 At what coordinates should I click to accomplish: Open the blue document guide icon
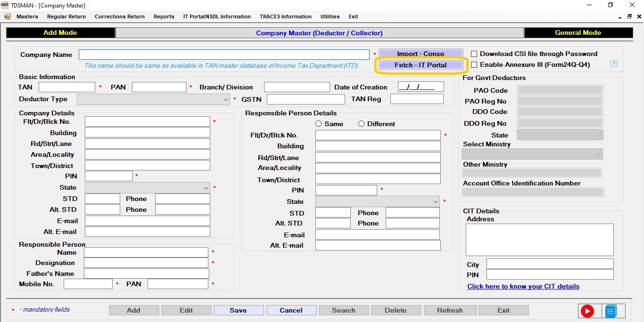(x=611, y=311)
